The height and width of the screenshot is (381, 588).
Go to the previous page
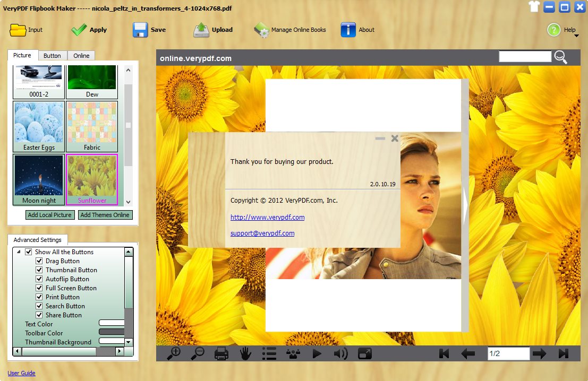[468, 353]
